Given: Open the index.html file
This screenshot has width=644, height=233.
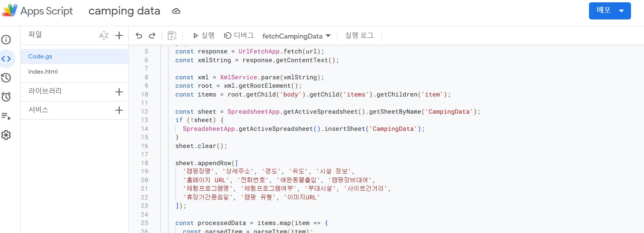Looking at the screenshot, I should [74, 71].
